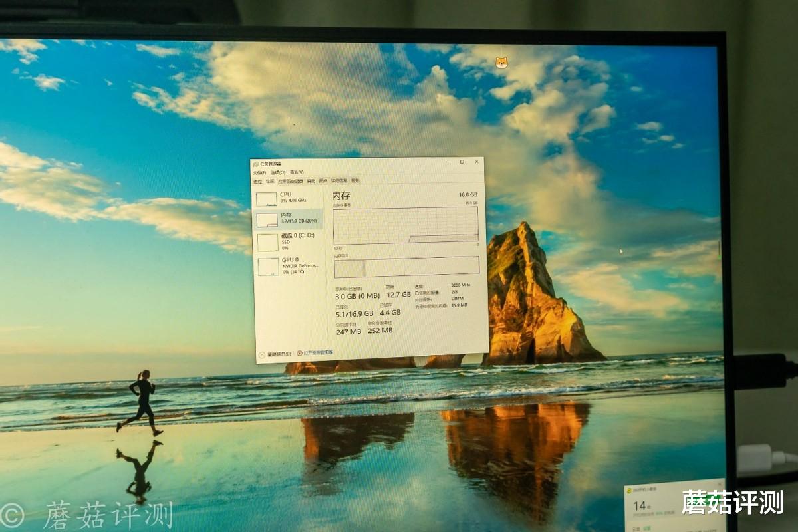Select the 磁盘 0 (C: D:) item
The width and height of the screenshot is (798, 532).
pos(289,242)
